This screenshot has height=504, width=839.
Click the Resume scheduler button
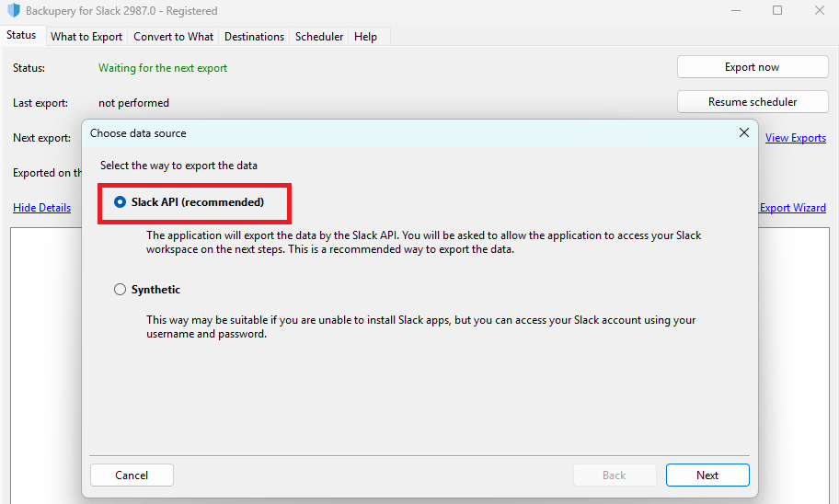click(x=753, y=102)
